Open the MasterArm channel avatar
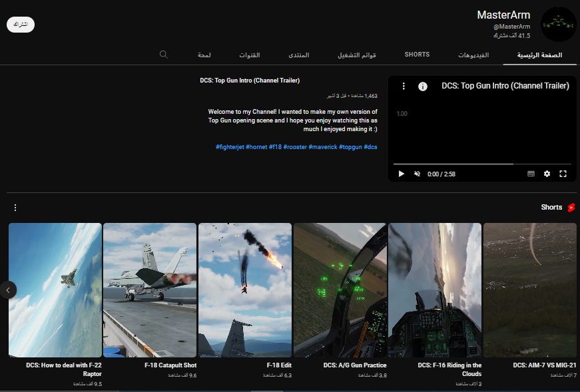This screenshot has width=580, height=392. pos(558,25)
